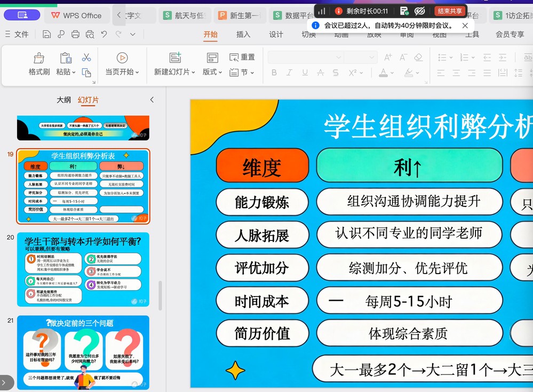Viewport: 533px width, 392px height.
Task: Click the End Sharing (结束共享) button
Action: 449,11
